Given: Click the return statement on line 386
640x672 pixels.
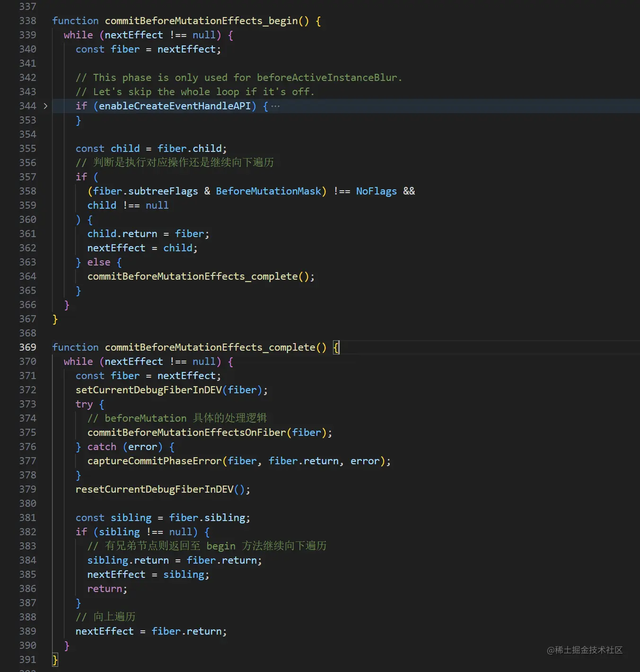Looking at the screenshot, I should pyautogui.click(x=107, y=589).
